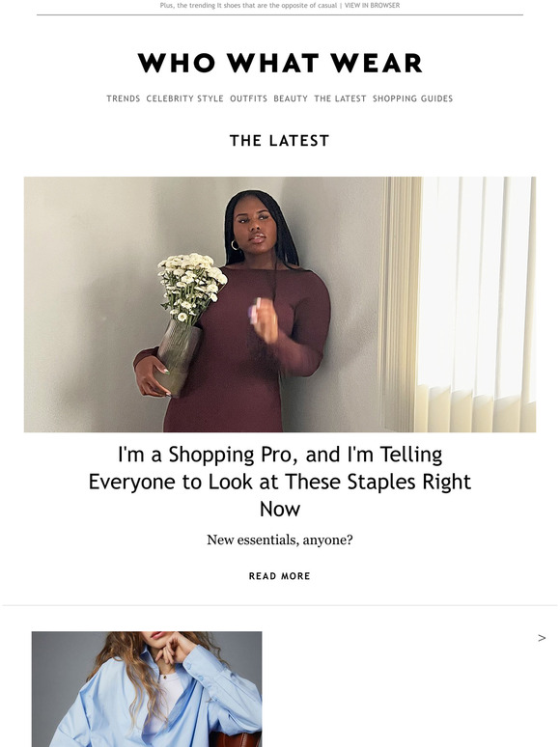
Task: Click the Who What Wear logo
Action: pyautogui.click(x=280, y=63)
